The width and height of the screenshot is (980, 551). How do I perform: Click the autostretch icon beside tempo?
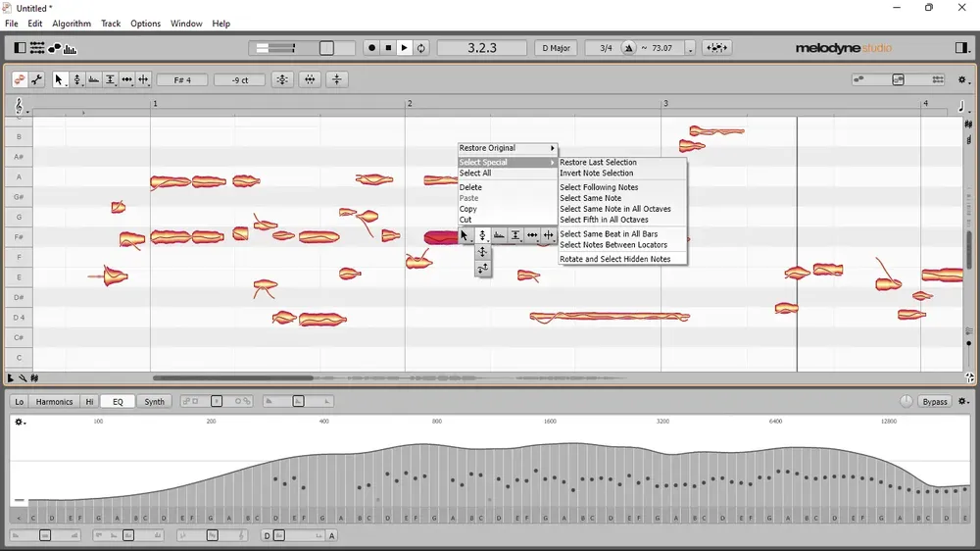pyautogui.click(x=716, y=47)
